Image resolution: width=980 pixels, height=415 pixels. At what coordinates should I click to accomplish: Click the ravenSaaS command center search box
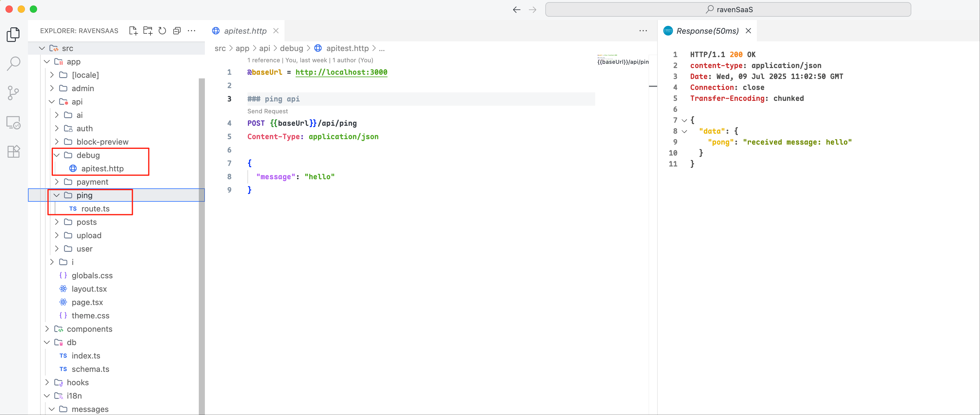point(728,9)
